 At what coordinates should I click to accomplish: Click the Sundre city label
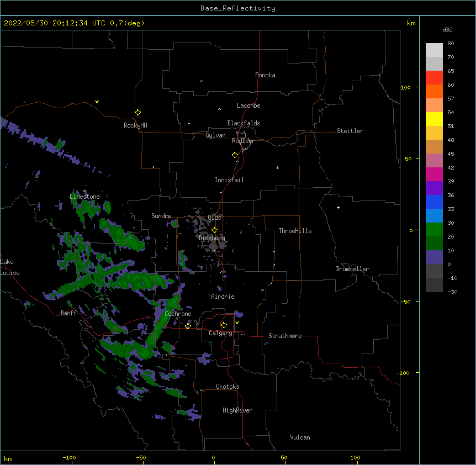161,216
